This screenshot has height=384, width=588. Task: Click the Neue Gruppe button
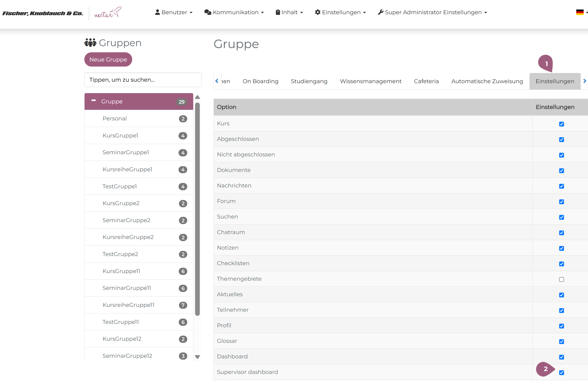tap(108, 59)
